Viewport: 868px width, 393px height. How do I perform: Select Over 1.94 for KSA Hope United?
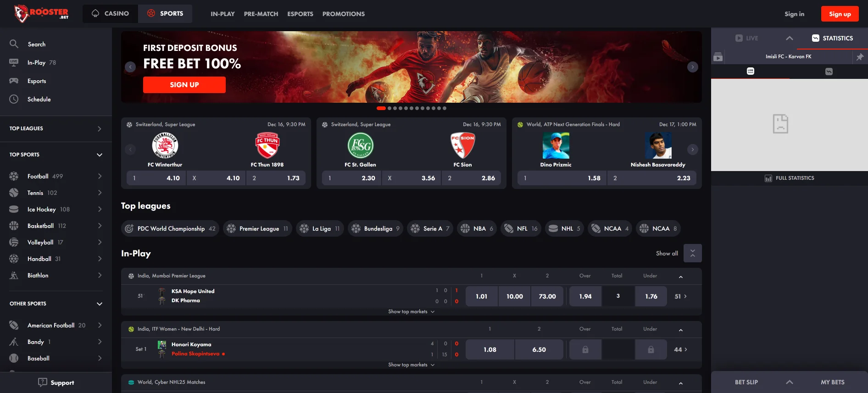(x=585, y=296)
